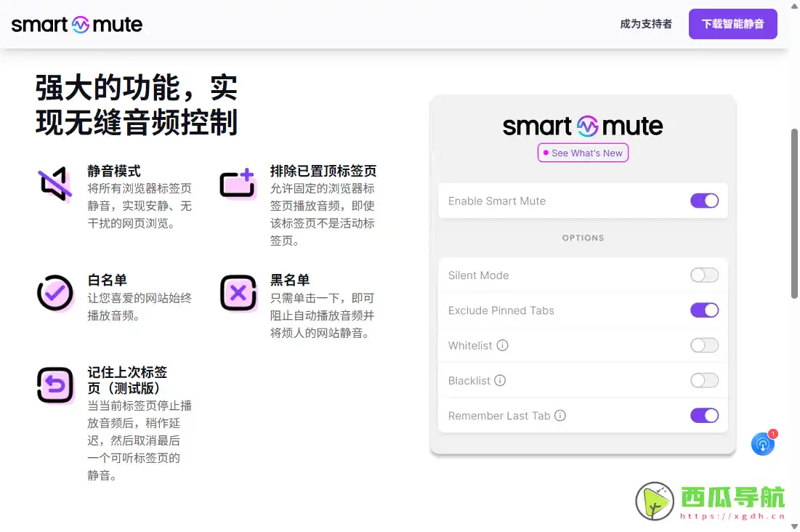Click the Exclude Pinned Tabs label
The width and height of the screenshot is (800, 532).
pos(501,310)
